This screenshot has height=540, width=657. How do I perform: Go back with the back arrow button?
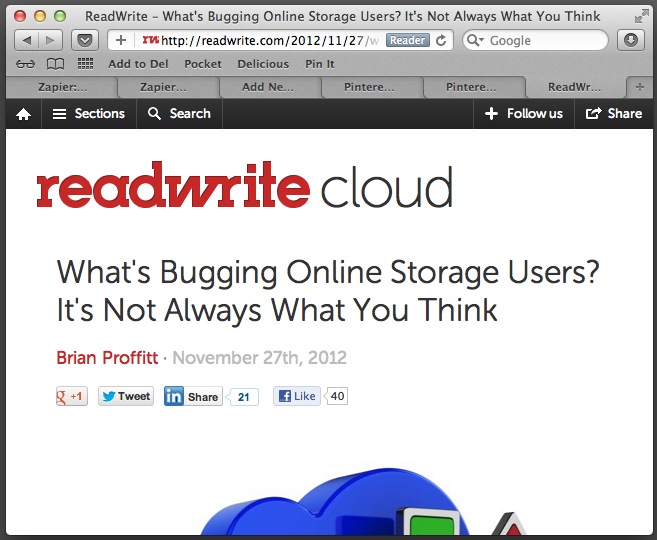[27, 40]
